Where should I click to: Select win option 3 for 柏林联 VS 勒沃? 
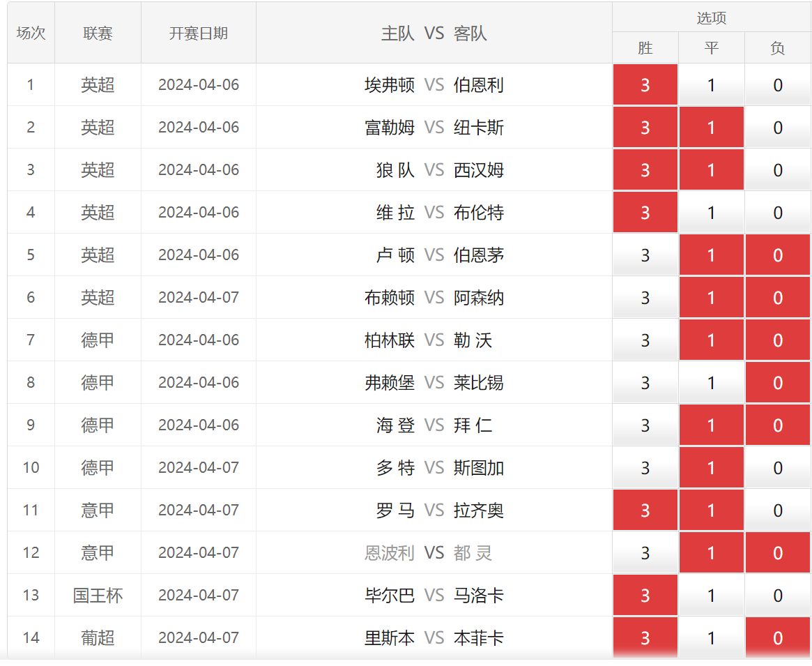tap(645, 340)
